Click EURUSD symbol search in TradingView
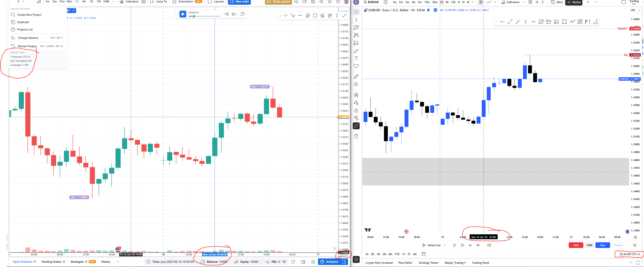This screenshot has height=267, width=644. coord(371,2)
